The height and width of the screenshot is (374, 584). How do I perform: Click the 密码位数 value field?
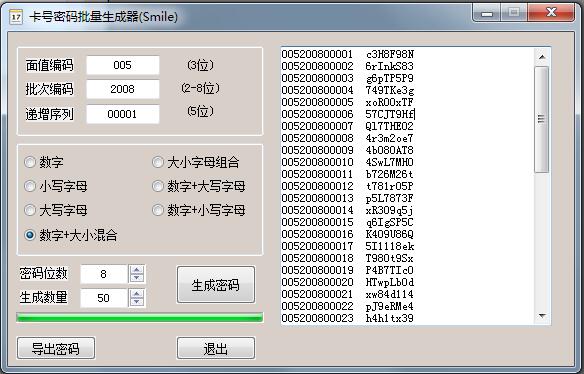pos(104,274)
